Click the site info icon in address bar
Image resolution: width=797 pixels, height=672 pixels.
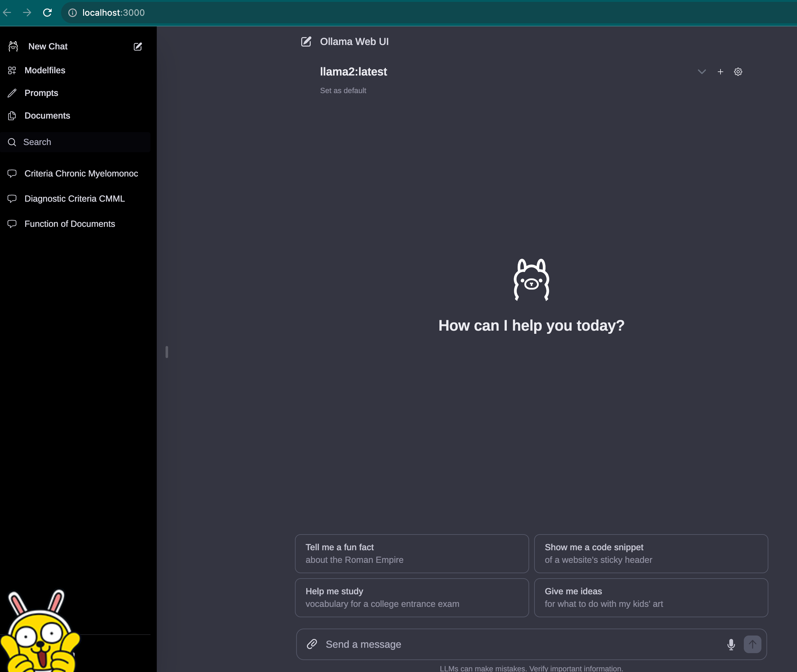coord(72,13)
